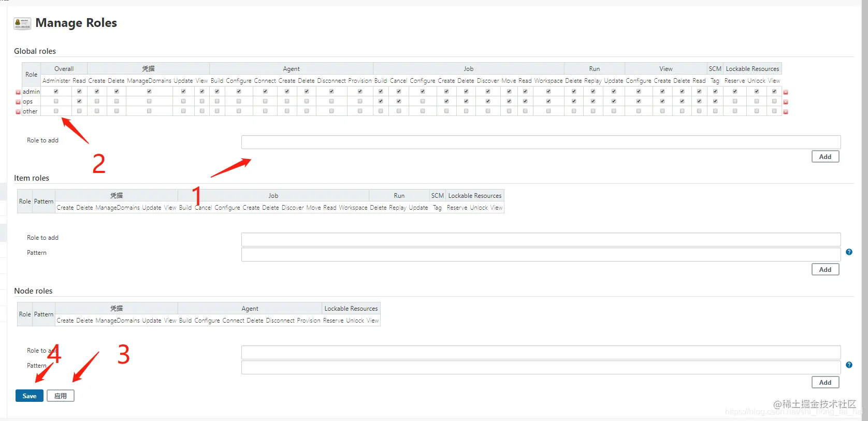Click the 'admin' role name
This screenshot has height=421, width=868.
pyautogui.click(x=31, y=92)
